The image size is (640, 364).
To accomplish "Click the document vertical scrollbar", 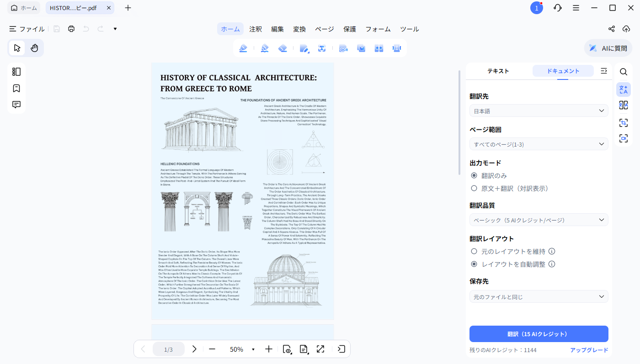I will 459,123.
